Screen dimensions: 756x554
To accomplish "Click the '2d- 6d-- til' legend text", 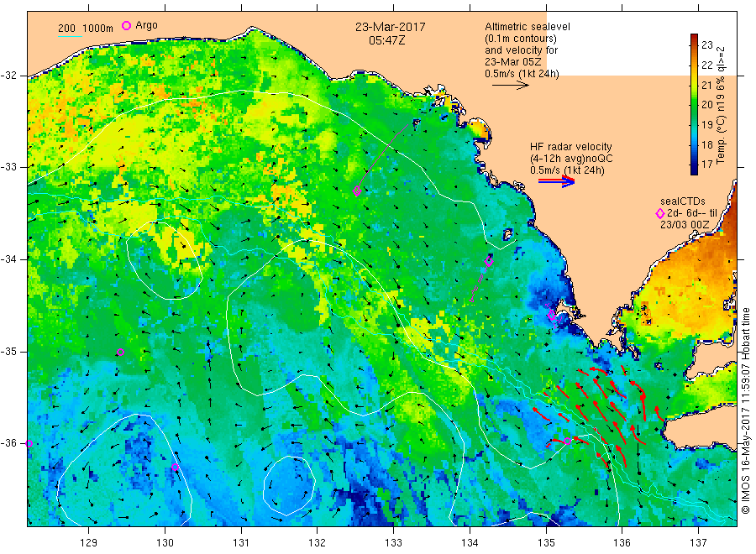I will (x=692, y=213).
